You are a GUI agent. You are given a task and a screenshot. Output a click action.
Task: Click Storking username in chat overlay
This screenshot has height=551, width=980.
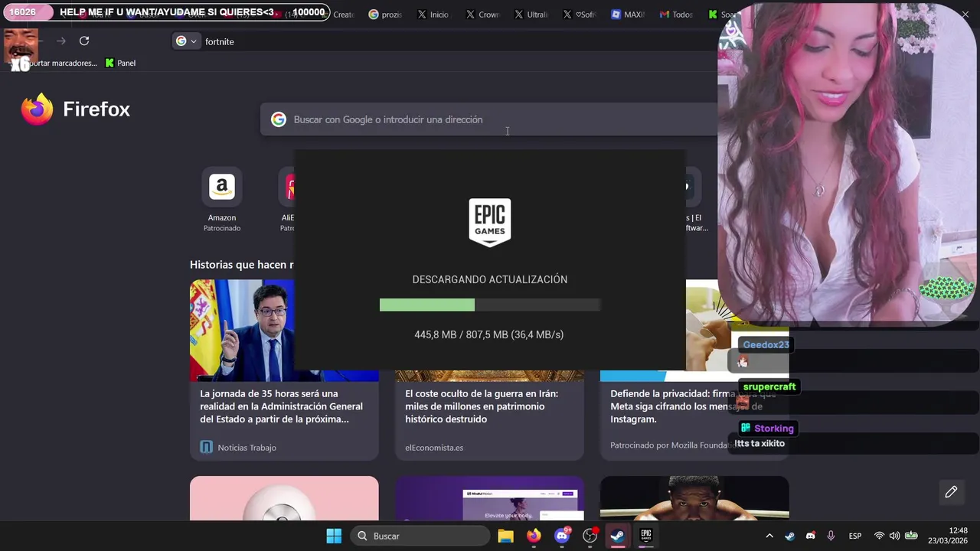click(774, 428)
